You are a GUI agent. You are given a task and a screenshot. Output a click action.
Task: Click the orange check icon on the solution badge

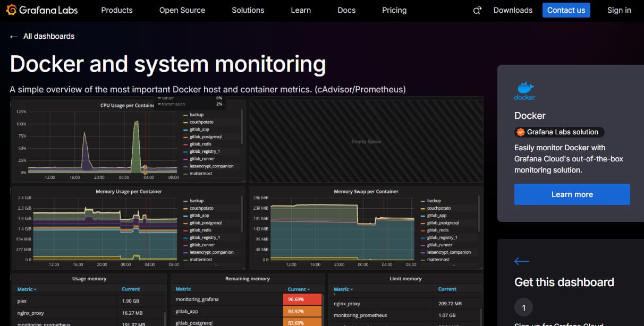tap(519, 132)
